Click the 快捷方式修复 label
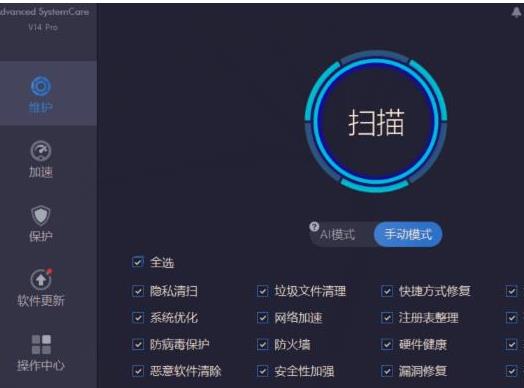This screenshot has height=388, width=524. [x=435, y=291]
